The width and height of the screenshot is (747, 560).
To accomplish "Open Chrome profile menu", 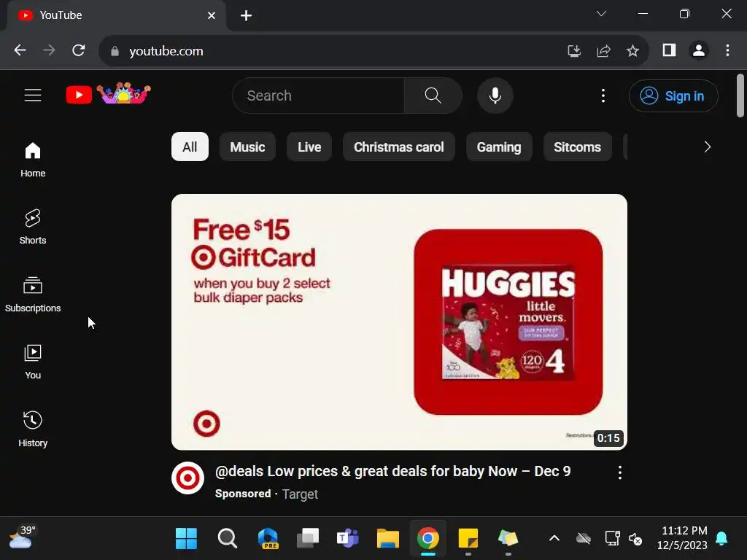I will click(698, 50).
